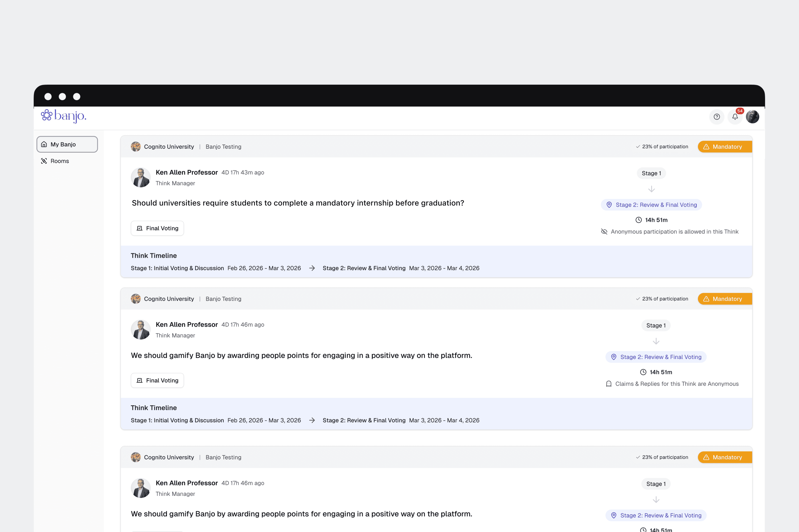Click Final Voting on internship Think
799x532 pixels.
[157, 228]
